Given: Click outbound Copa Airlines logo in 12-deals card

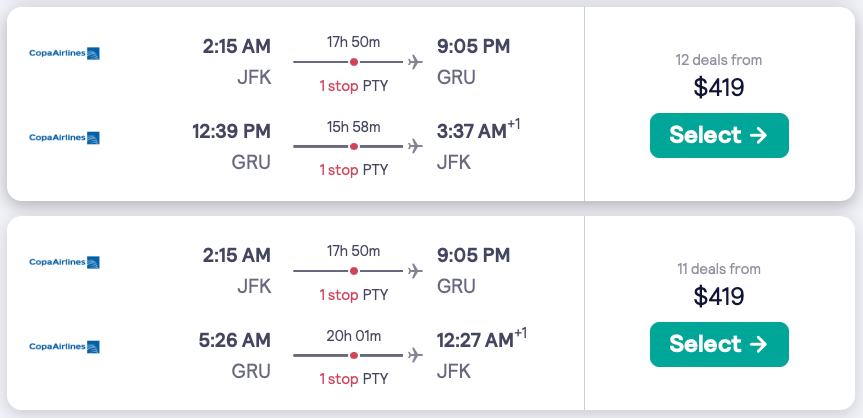Looking at the screenshot, I should click(x=64, y=53).
